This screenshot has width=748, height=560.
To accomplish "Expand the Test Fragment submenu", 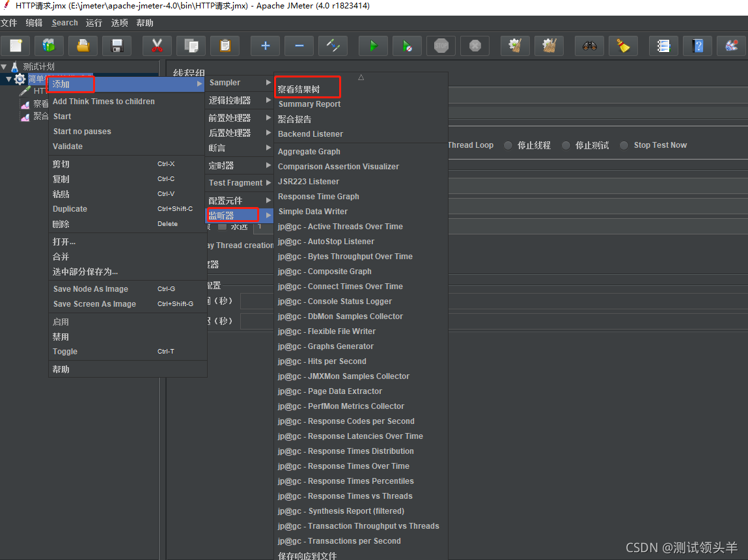I will pyautogui.click(x=240, y=183).
